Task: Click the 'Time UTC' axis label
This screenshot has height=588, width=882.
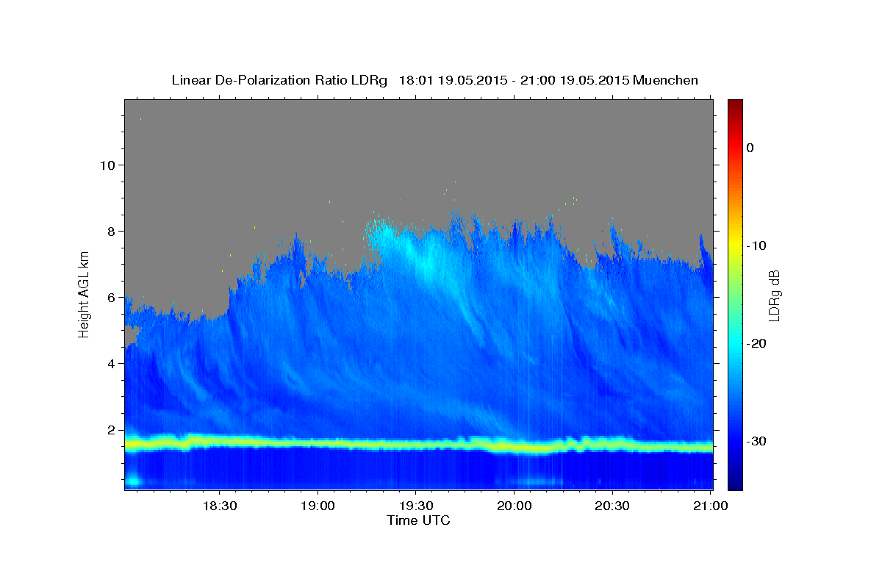Action: [x=418, y=520]
